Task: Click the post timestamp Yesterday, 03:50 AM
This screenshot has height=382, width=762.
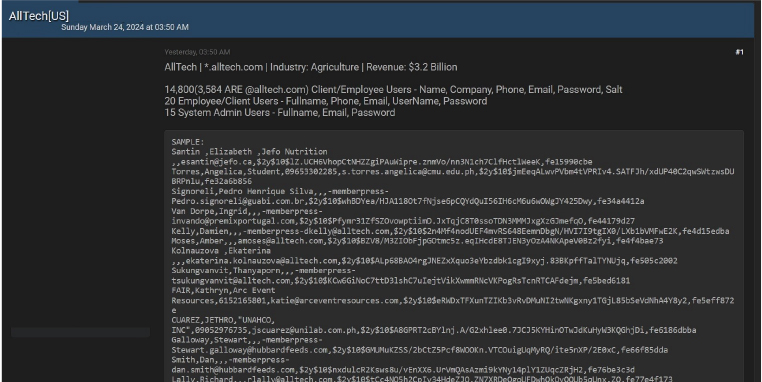Action: click(197, 52)
